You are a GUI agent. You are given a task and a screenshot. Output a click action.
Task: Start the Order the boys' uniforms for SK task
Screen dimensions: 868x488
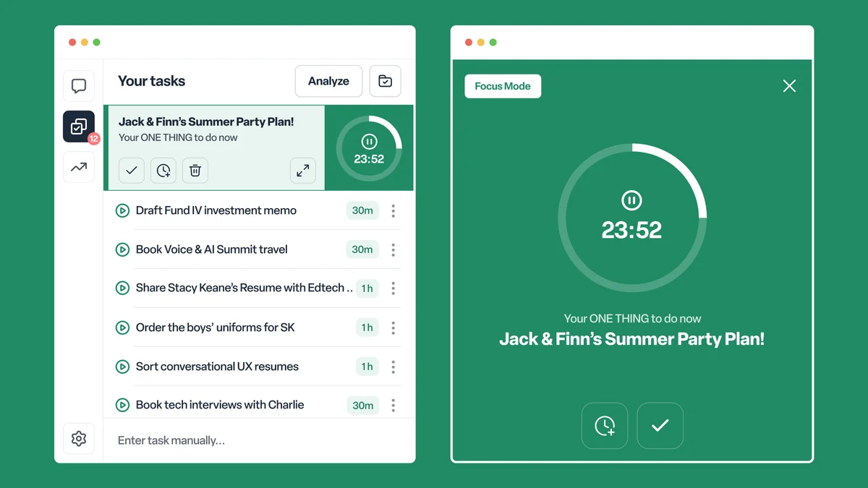coord(122,328)
